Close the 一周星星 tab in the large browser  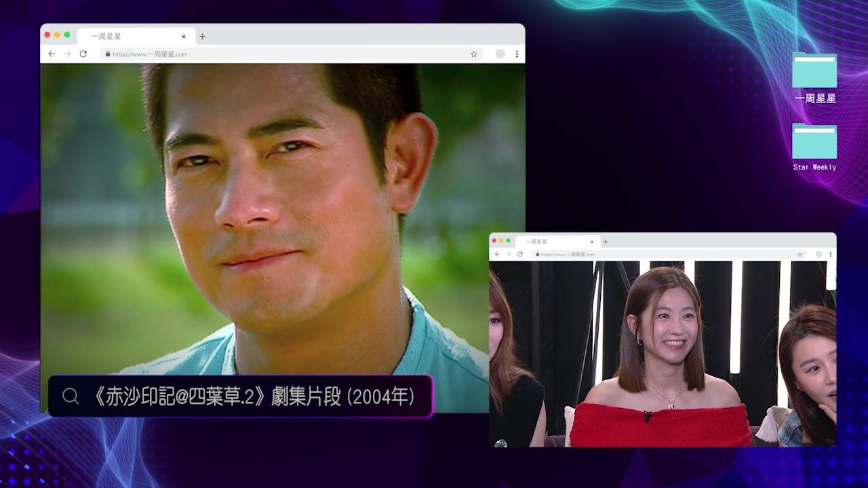183,37
